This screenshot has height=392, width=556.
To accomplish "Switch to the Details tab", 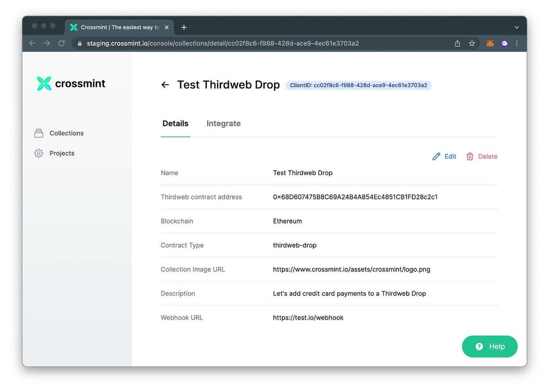I will (x=175, y=124).
